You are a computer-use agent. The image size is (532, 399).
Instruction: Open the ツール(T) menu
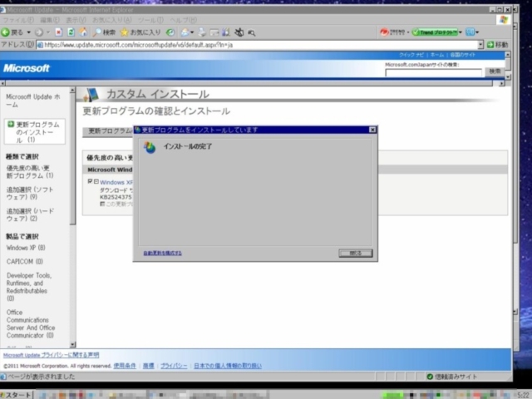pyautogui.click(x=150, y=20)
